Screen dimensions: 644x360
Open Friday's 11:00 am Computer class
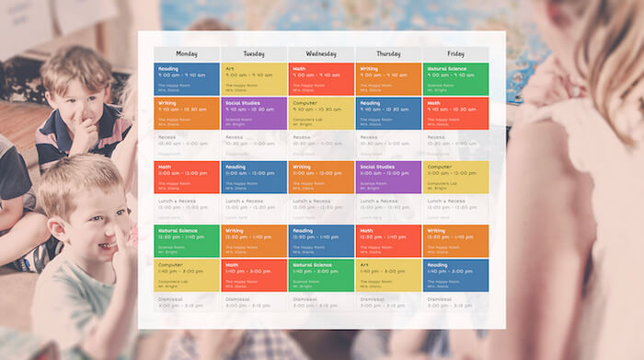click(x=456, y=177)
